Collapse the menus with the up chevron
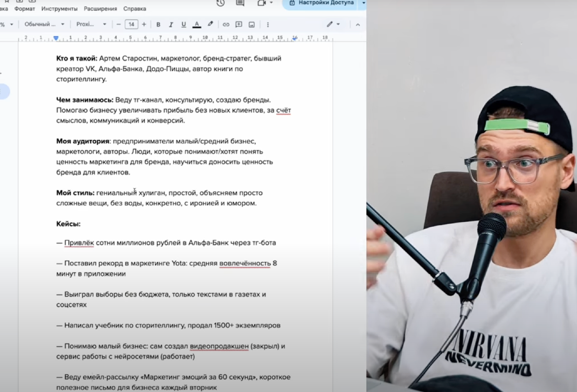 click(x=357, y=24)
